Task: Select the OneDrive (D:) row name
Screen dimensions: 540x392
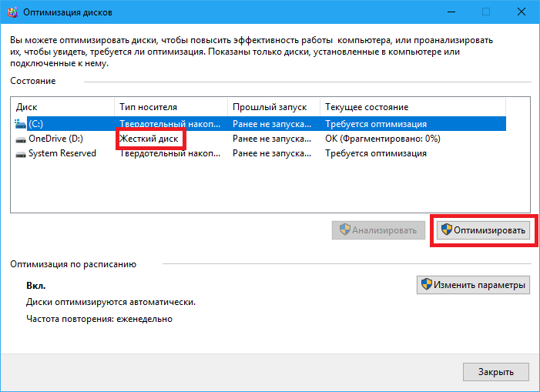Action: click(x=55, y=139)
